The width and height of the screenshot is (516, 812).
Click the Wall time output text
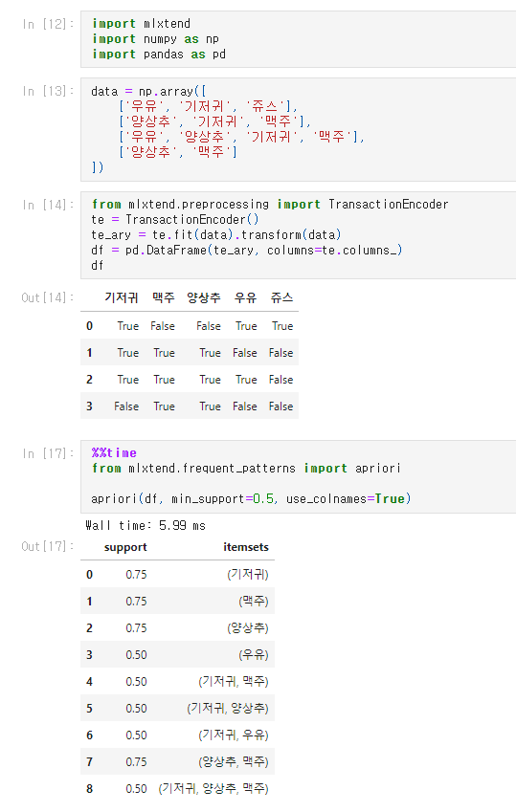click(146, 526)
